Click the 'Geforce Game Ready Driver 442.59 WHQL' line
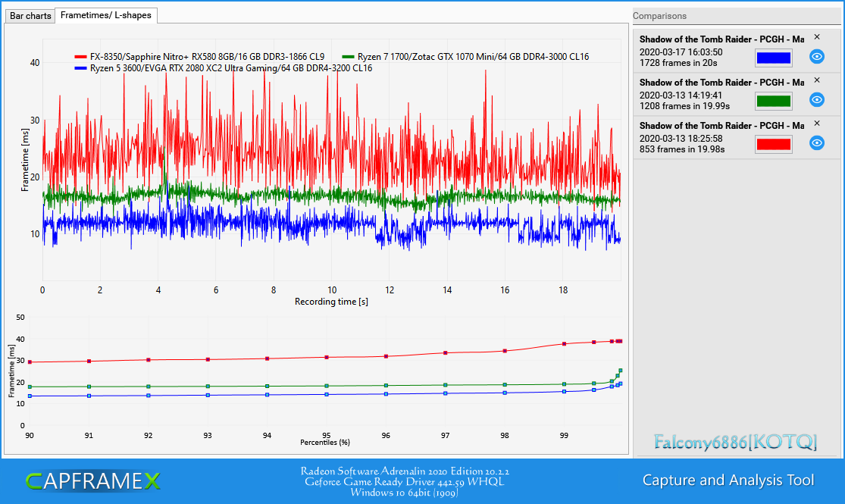The width and height of the screenshot is (845, 504). click(404, 482)
